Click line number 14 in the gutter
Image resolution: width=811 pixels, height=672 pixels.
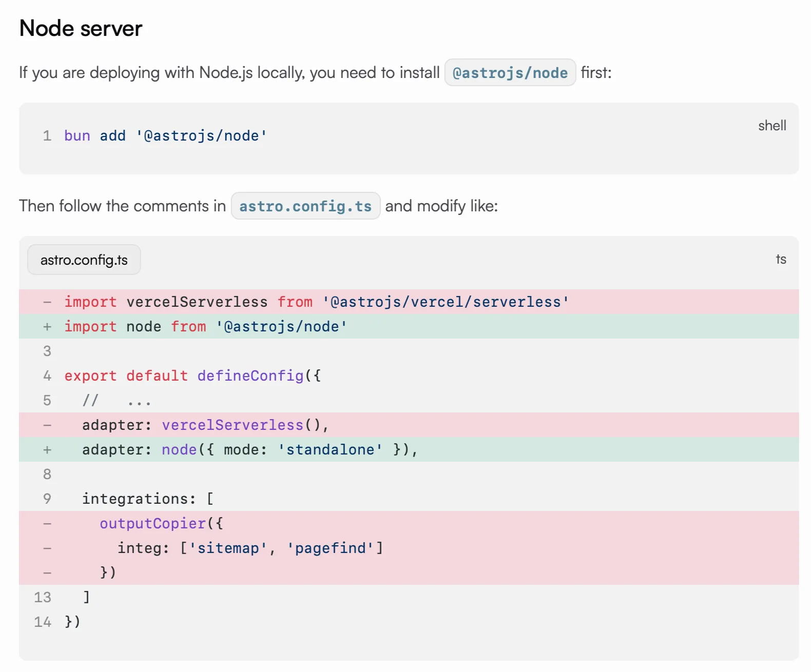(43, 622)
